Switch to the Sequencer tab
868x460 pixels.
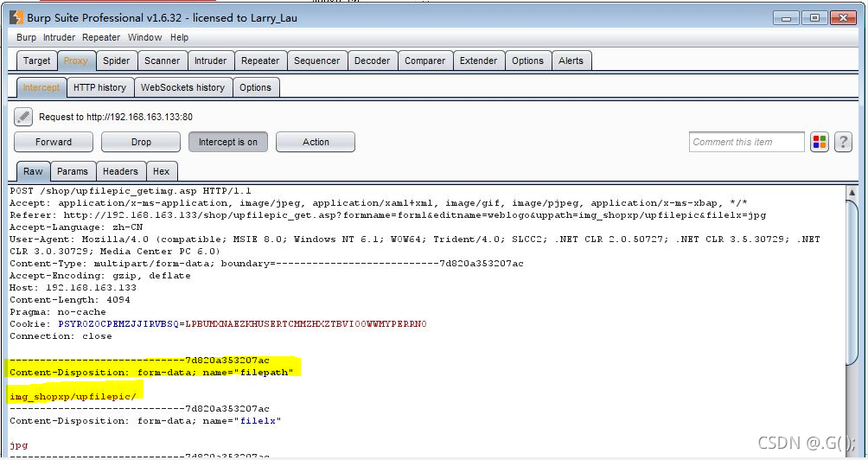317,61
